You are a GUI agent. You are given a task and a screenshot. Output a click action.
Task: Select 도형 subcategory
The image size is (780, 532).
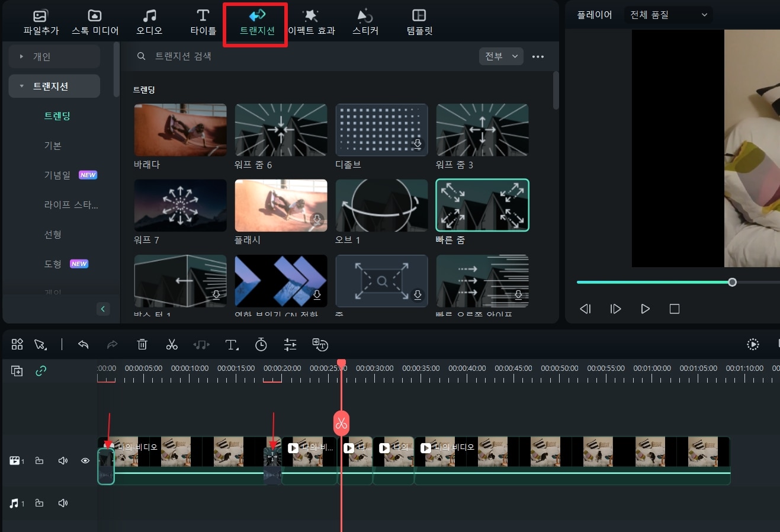tap(53, 264)
